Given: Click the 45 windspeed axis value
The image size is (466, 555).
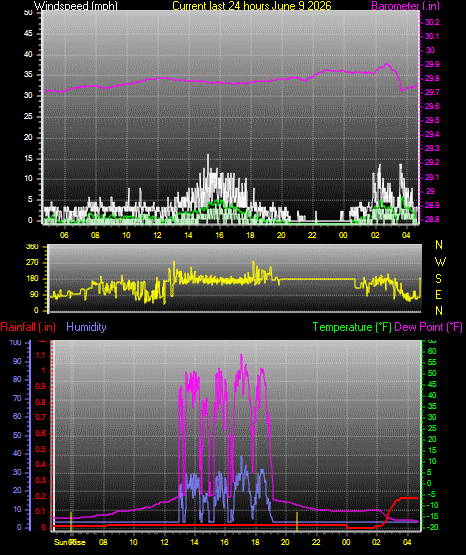Looking at the screenshot, I should click(28, 34).
